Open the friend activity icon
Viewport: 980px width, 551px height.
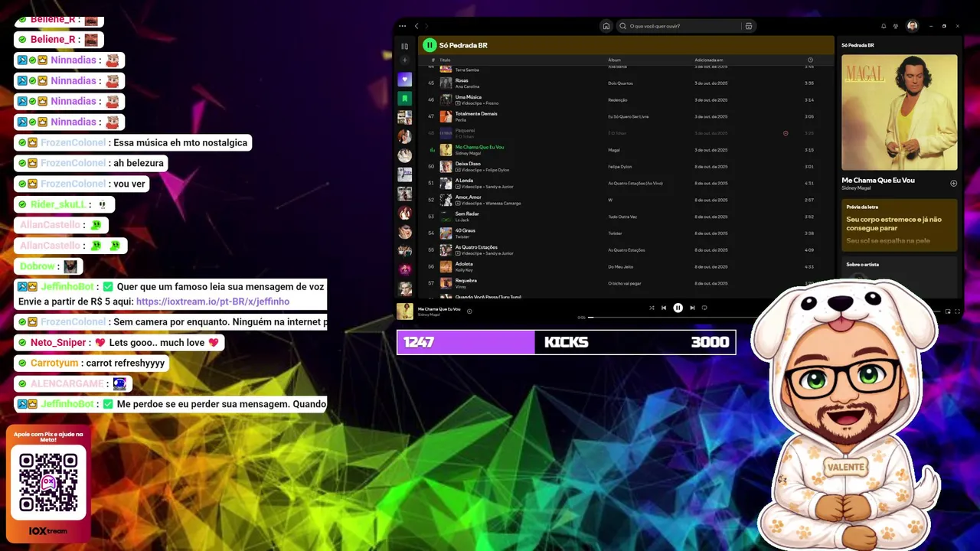(x=896, y=26)
